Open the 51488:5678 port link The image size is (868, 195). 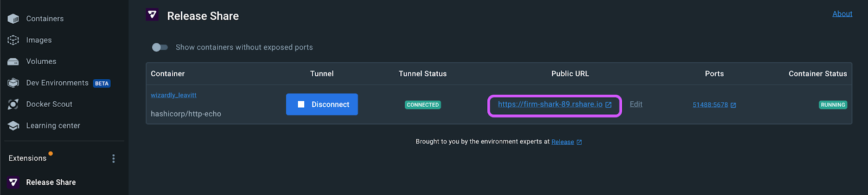[710, 105]
